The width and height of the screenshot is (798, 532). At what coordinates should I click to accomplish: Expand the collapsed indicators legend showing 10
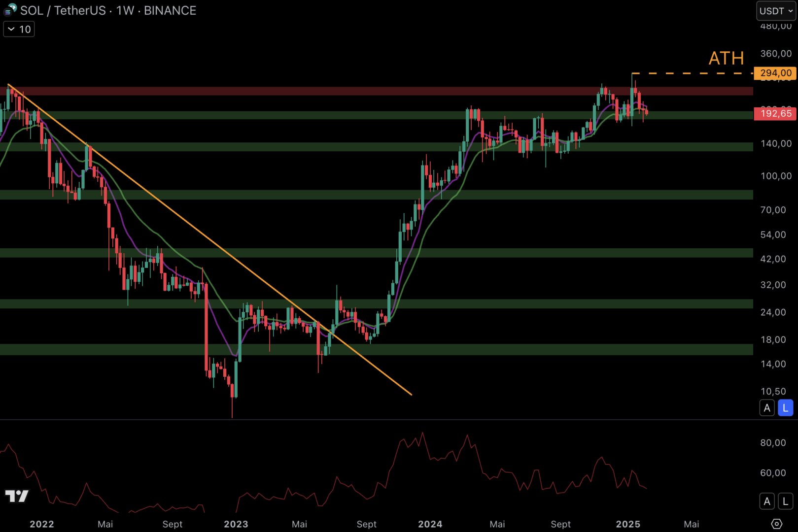(19, 30)
